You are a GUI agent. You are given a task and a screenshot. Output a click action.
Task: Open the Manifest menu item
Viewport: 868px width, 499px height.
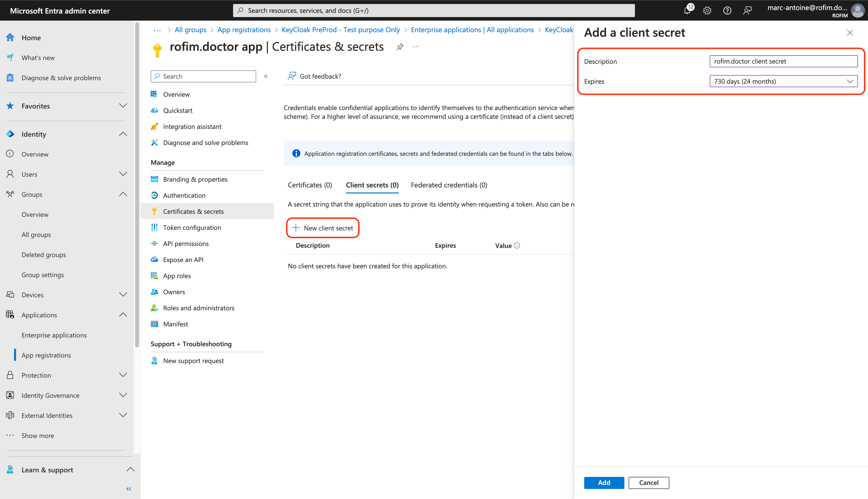pyautogui.click(x=175, y=324)
